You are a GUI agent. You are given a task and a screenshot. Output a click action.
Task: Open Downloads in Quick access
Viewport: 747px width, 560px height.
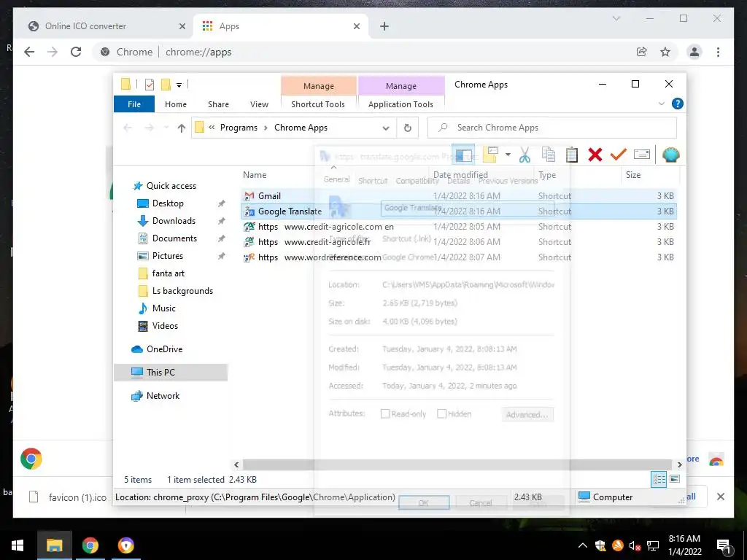click(x=174, y=220)
